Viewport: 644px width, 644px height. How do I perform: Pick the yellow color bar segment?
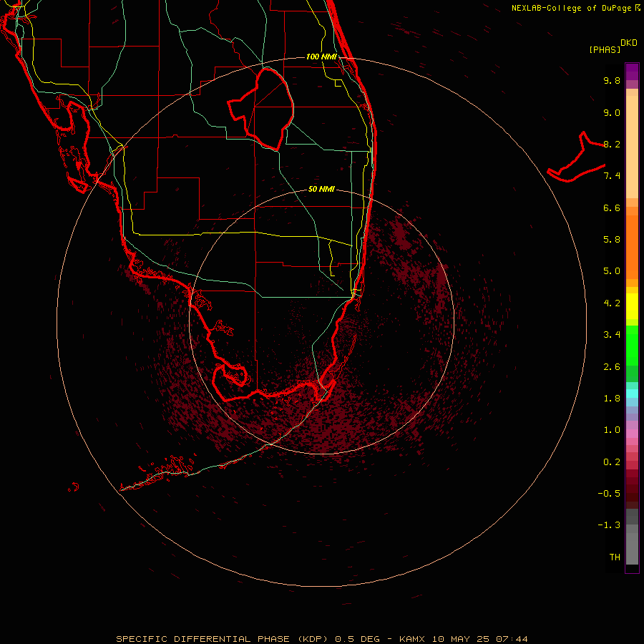tap(632, 306)
